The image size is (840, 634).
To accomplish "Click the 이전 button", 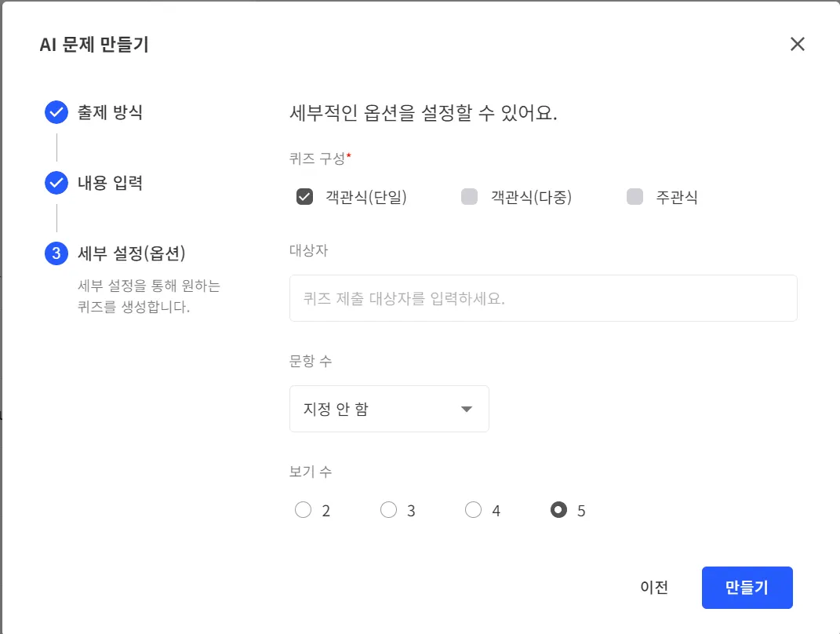I will tap(654, 588).
